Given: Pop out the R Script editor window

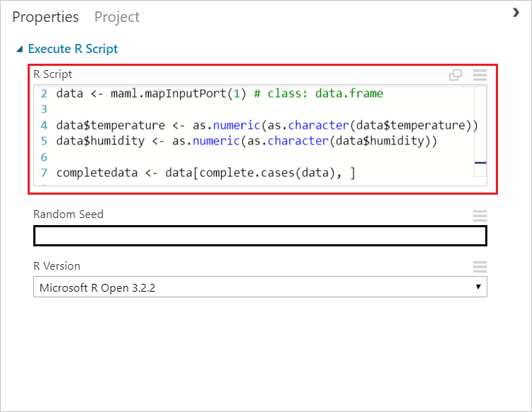Looking at the screenshot, I should click(x=455, y=75).
